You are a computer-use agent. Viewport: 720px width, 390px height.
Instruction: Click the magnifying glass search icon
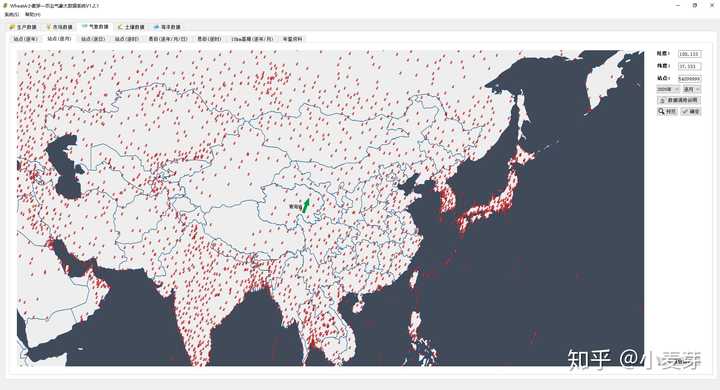[662, 111]
